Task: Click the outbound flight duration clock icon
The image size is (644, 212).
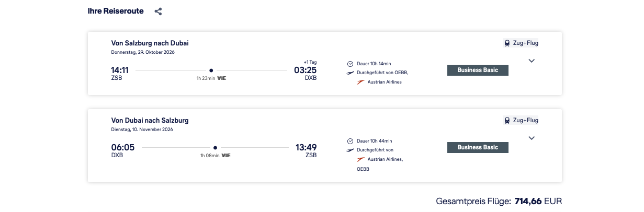Action: point(350,64)
